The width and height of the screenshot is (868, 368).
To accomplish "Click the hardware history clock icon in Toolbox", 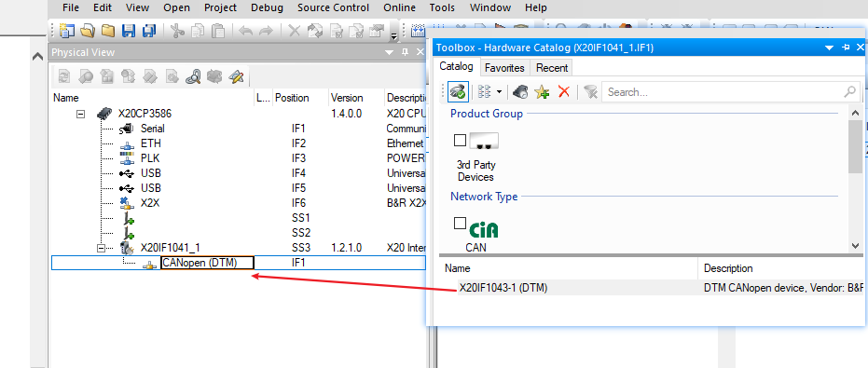I will pyautogui.click(x=520, y=92).
